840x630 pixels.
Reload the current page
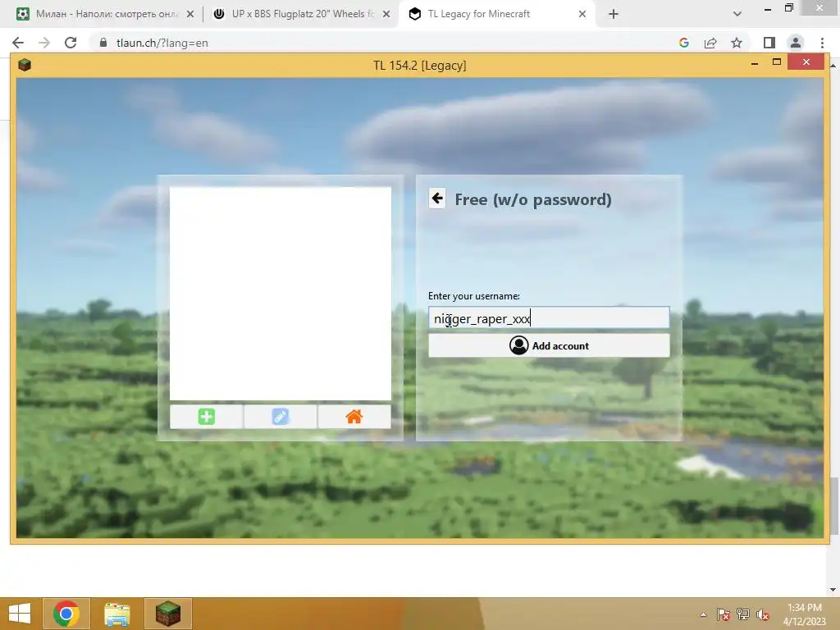(x=71, y=43)
